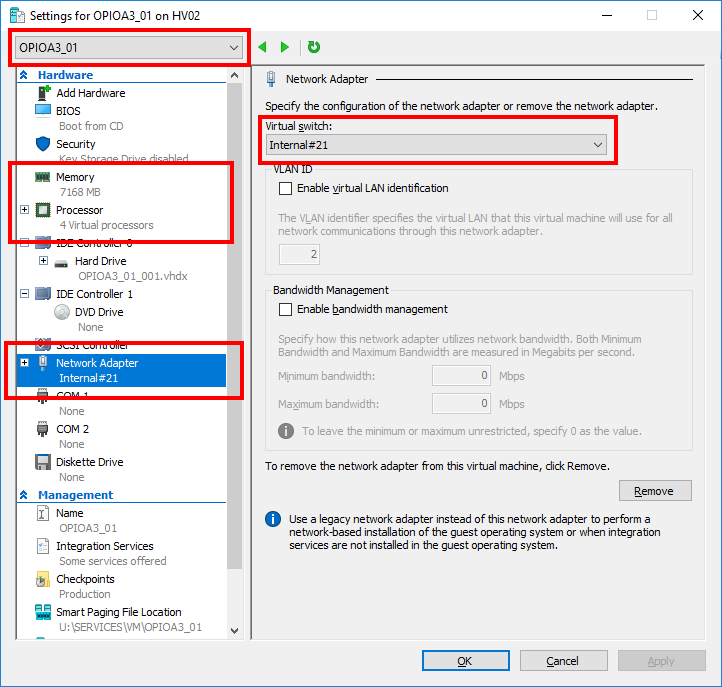Viewport: 722px width, 687px height.
Task: Click the Maximum bandwidth input field
Action: [x=461, y=404]
